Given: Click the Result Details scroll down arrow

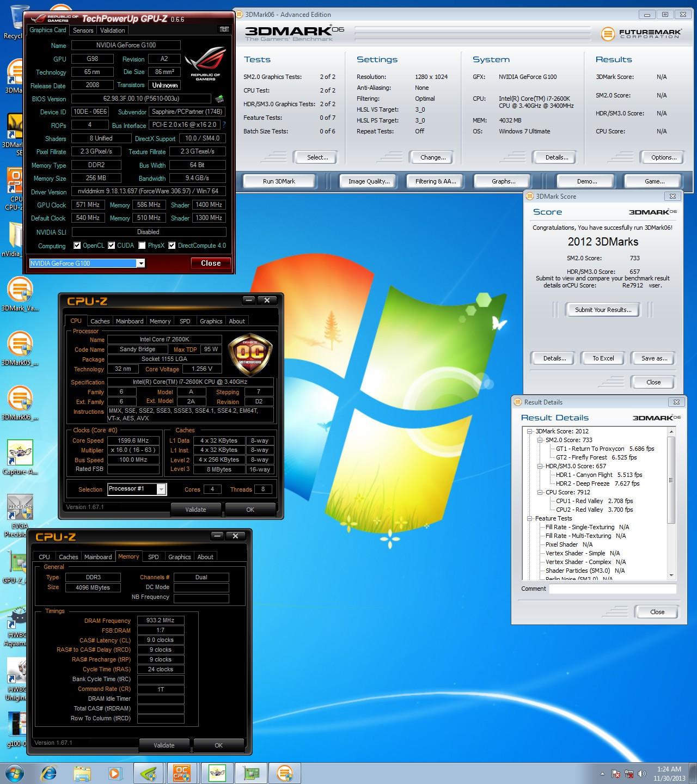Looking at the screenshot, I should 671,575.
